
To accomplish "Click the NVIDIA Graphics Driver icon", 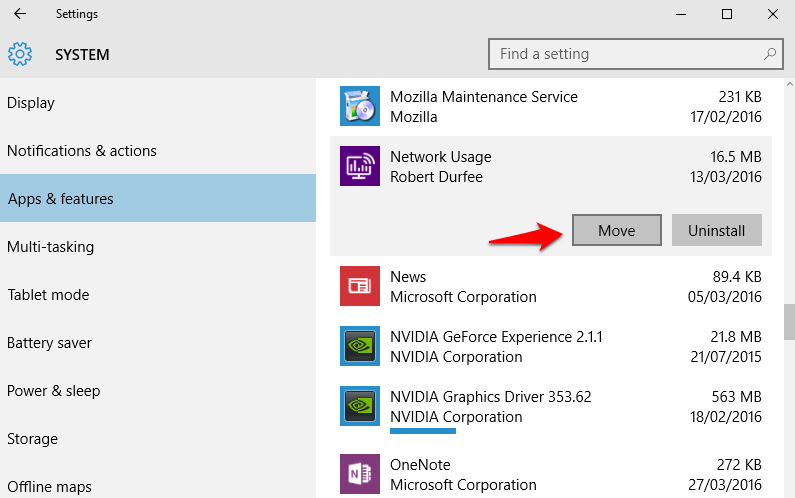I will pos(359,406).
